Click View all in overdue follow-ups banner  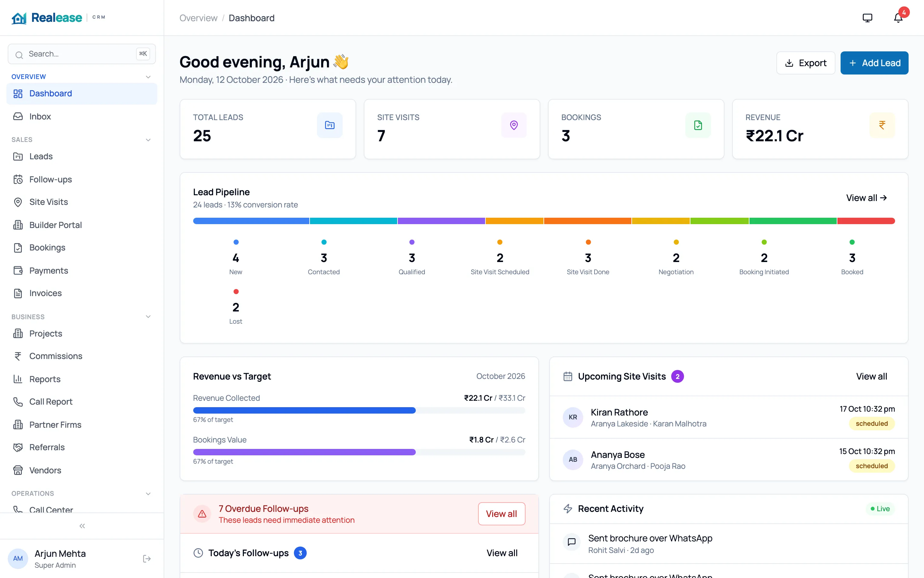(x=501, y=514)
